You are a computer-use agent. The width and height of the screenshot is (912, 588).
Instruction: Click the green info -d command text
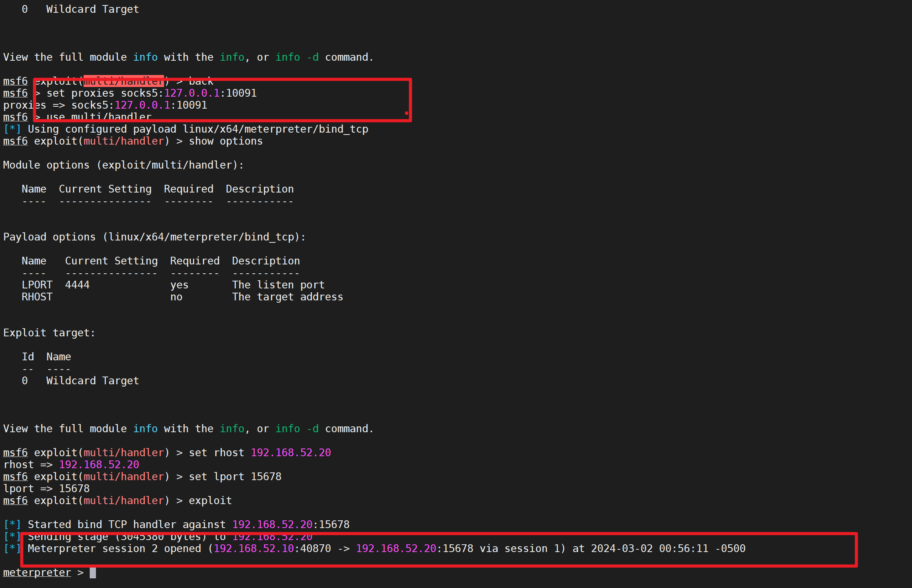tap(297, 57)
